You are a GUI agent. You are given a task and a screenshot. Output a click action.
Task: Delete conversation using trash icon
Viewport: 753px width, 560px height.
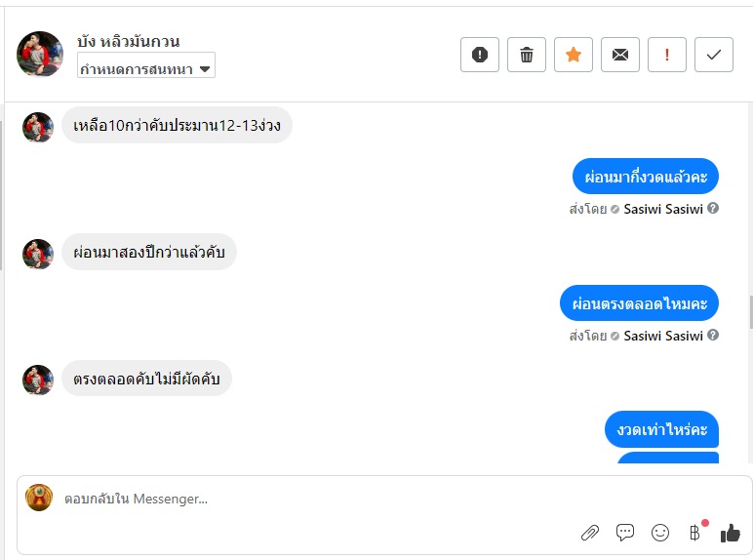tap(527, 55)
